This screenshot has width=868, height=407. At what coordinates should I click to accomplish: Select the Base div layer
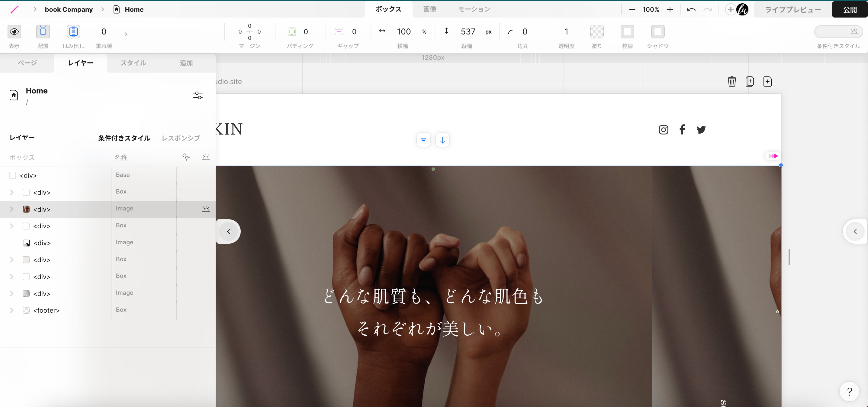[x=108, y=175]
